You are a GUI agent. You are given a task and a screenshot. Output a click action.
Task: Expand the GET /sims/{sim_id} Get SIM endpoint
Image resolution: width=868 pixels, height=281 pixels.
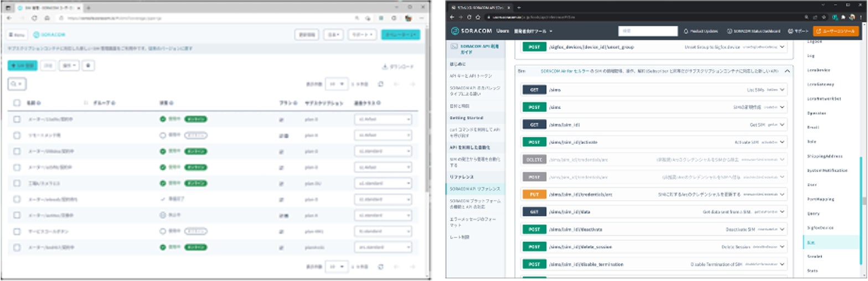(x=654, y=124)
